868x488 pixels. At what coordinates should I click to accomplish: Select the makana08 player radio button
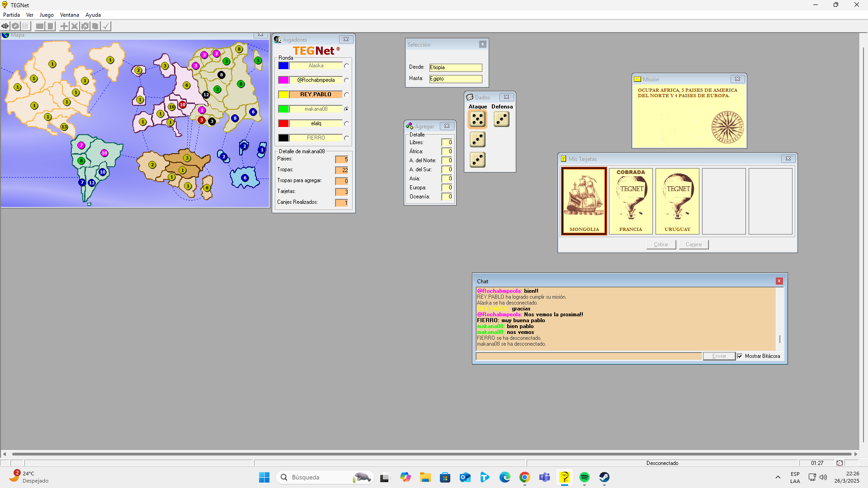tap(346, 109)
